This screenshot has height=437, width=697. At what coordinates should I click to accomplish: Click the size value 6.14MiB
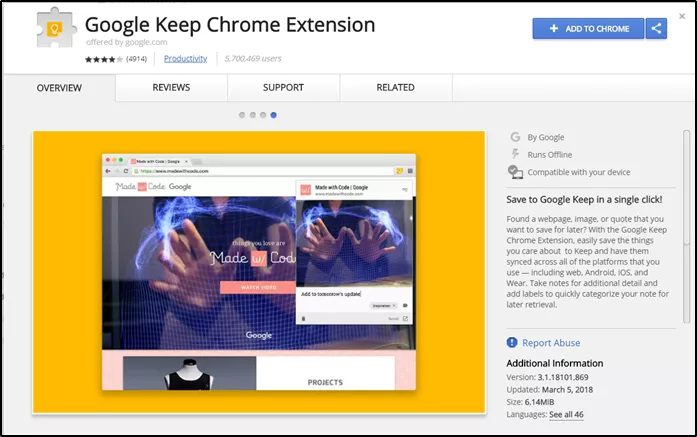click(x=539, y=402)
